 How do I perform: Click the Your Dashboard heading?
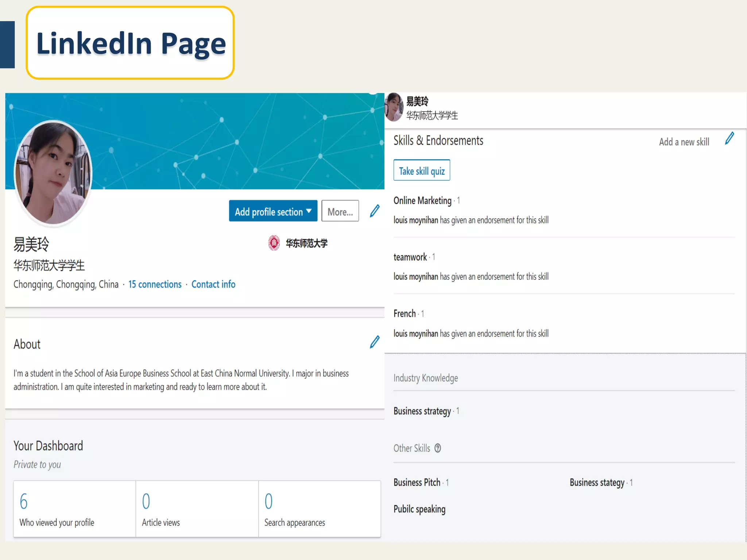pyautogui.click(x=48, y=446)
